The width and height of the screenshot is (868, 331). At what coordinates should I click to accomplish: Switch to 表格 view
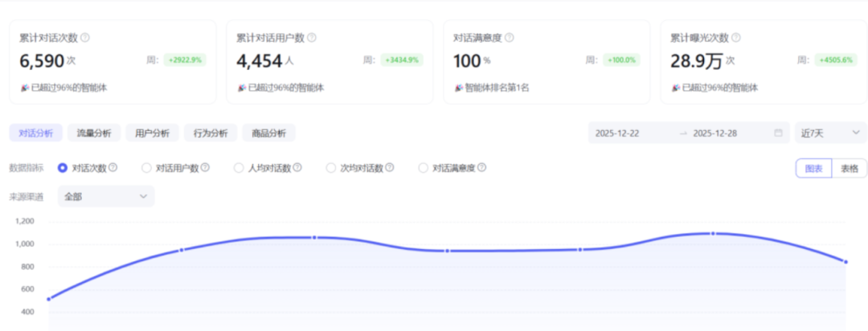tap(849, 168)
